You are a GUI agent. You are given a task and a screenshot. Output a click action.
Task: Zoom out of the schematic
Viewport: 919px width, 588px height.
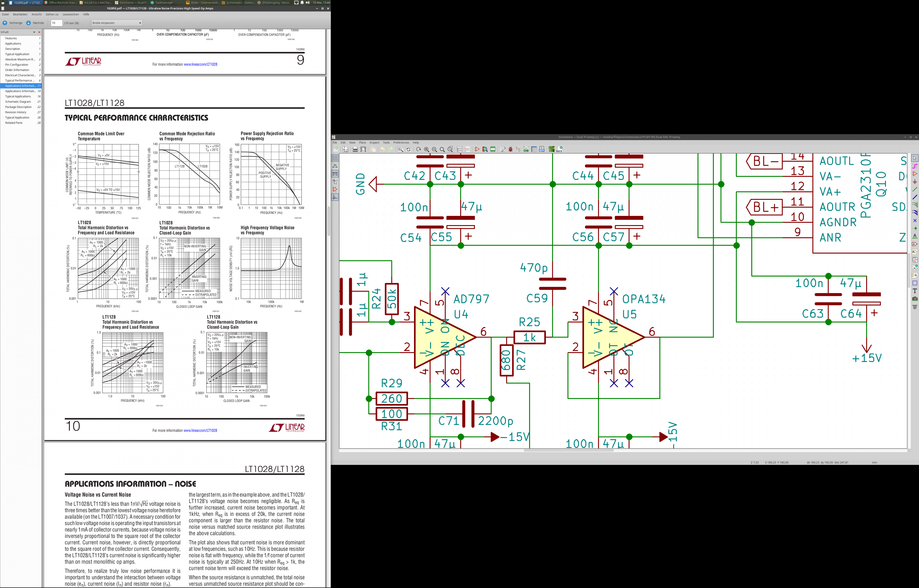click(x=434, y=149)
